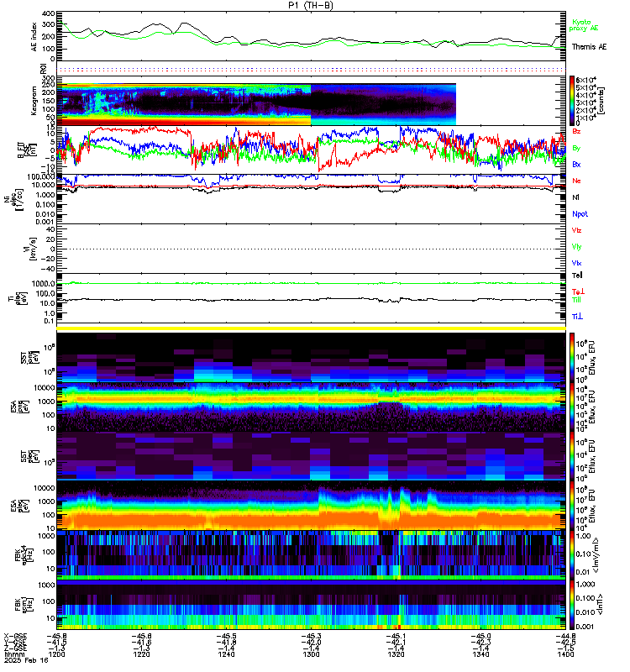Click the black 'Te∥' temperature legend label
The image size is (630, 672).
click(577, 276)
